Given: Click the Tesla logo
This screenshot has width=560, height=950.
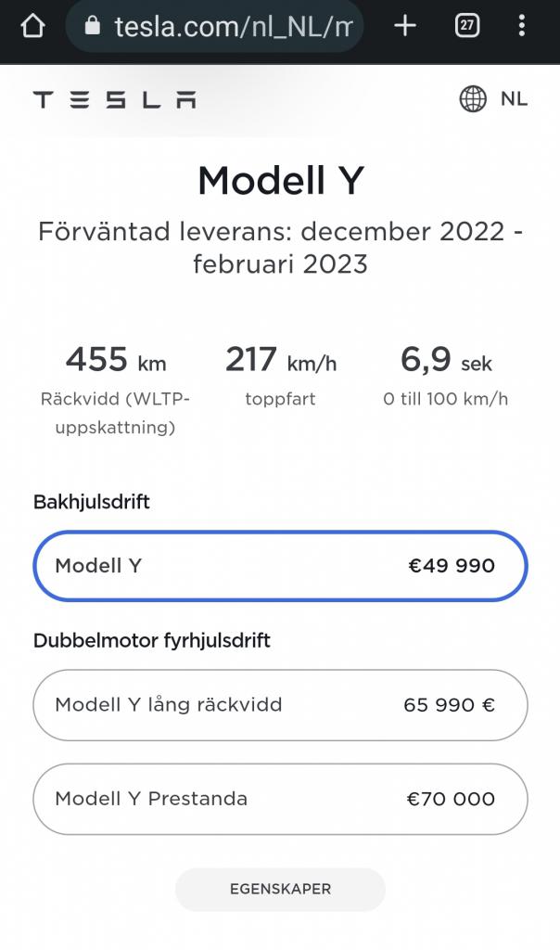Looking at the screenshot, I should click(114, 99).
